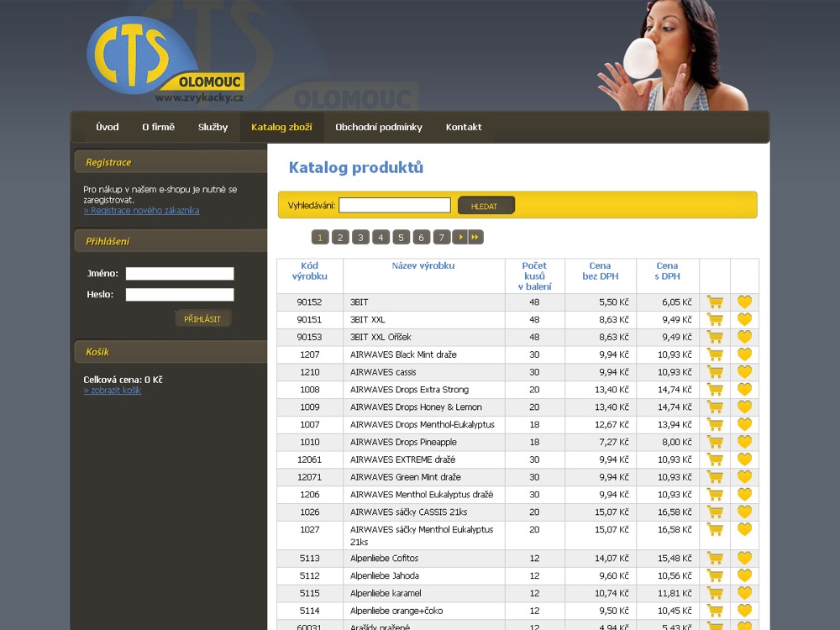Add Alpenliebe Jahoda to cart
The height and width of the screenshot is (630, 840).
coord(715,576)
